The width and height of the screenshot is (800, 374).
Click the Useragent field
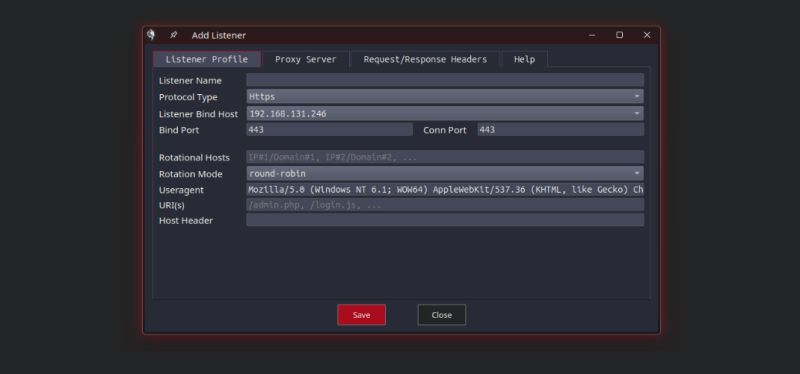click(x=445, y=190)
